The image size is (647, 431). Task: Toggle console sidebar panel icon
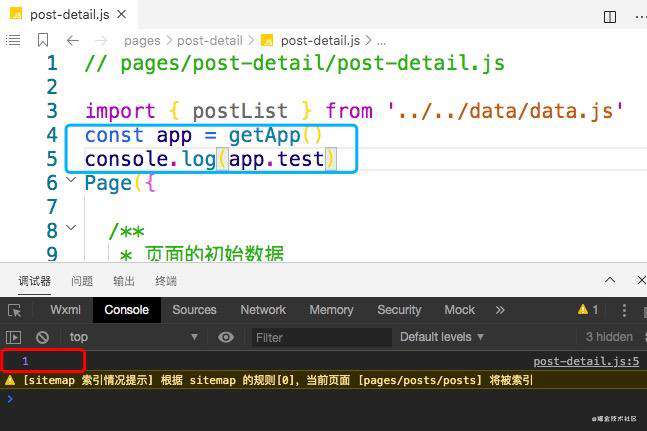(x=14, y=337)
